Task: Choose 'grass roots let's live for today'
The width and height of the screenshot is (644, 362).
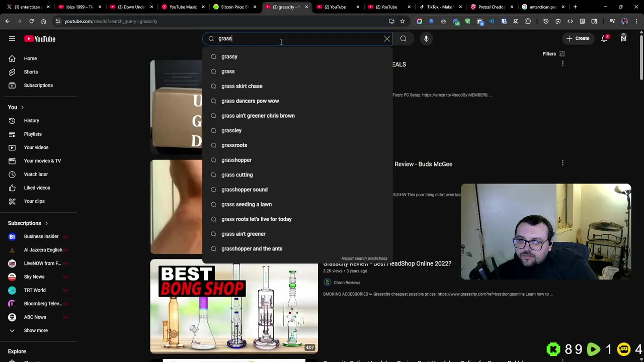Action: click(x=297, y=219)
